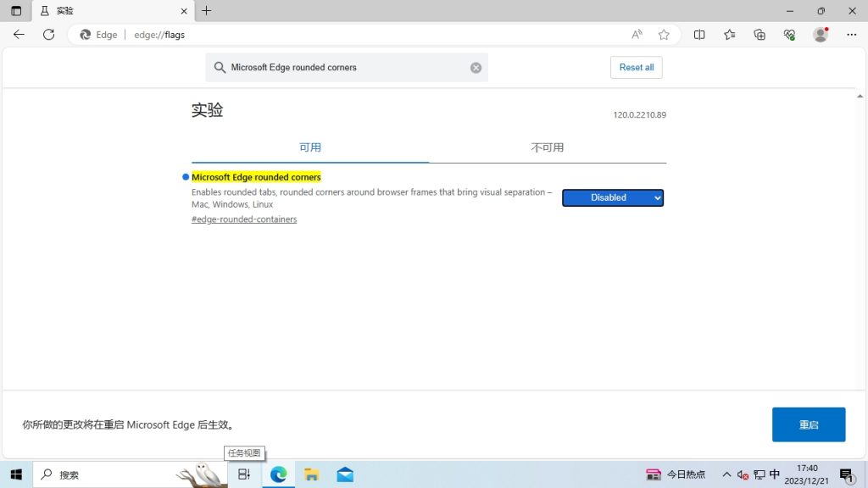The height and width of the screenshot is (488, 868).
Task: Open the split screen icon
Action: click(x=699, y=34)
